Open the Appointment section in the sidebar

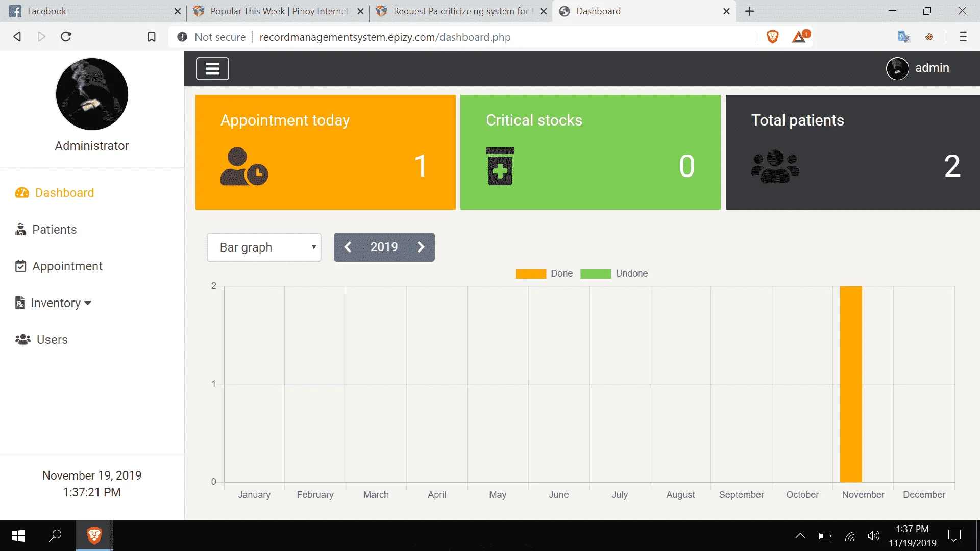59,266
